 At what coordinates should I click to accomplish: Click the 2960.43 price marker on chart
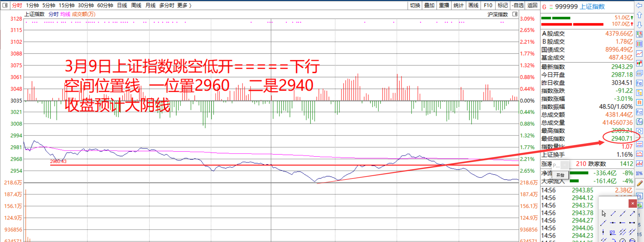58,161
